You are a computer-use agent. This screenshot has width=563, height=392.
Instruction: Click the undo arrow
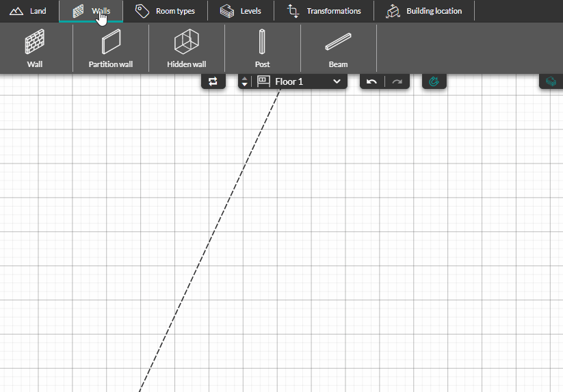tap(371, 81)
